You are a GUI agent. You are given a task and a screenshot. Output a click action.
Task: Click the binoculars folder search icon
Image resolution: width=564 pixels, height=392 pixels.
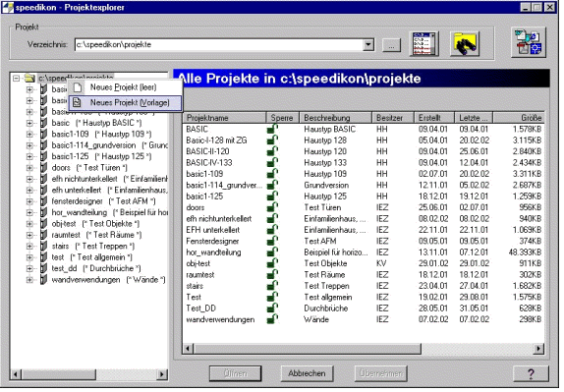[x=465, y=44]
